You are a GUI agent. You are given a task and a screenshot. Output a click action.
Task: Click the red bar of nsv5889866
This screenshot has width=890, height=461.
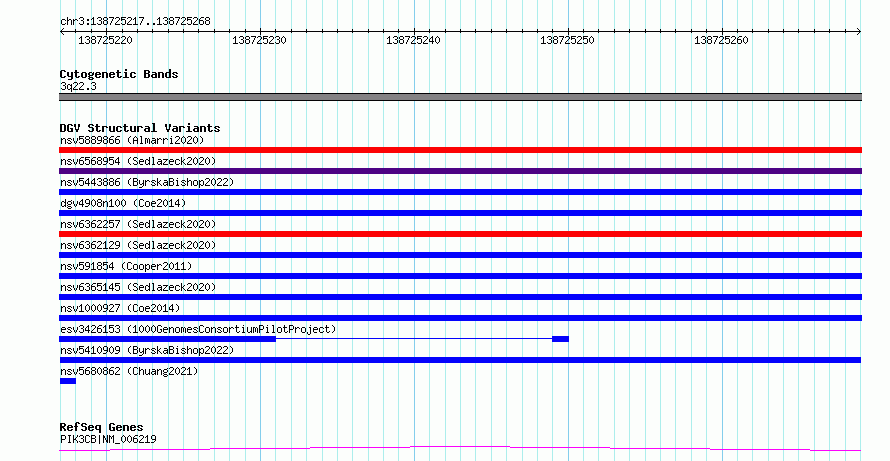(x=460, y=150)
